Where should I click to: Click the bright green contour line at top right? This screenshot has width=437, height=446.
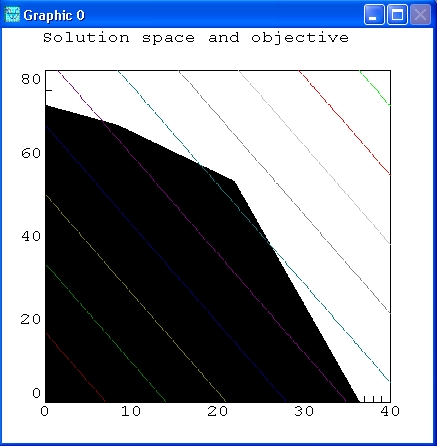(375, 88)
